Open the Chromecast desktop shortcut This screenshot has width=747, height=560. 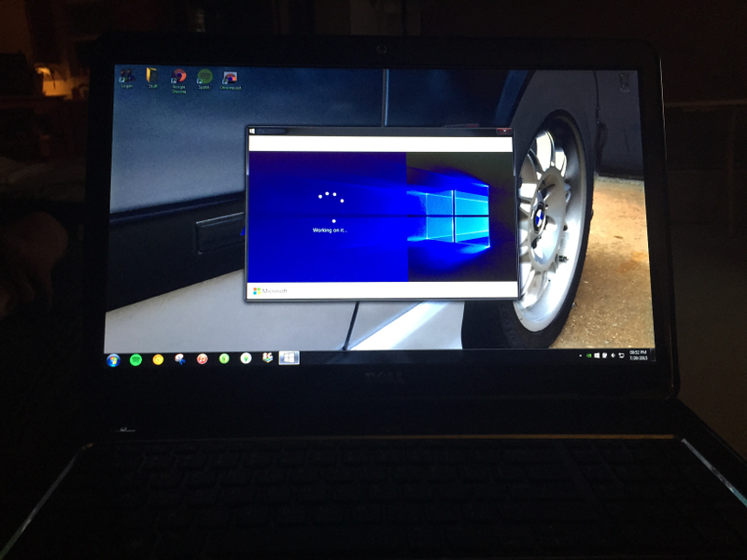click(230, 80)
